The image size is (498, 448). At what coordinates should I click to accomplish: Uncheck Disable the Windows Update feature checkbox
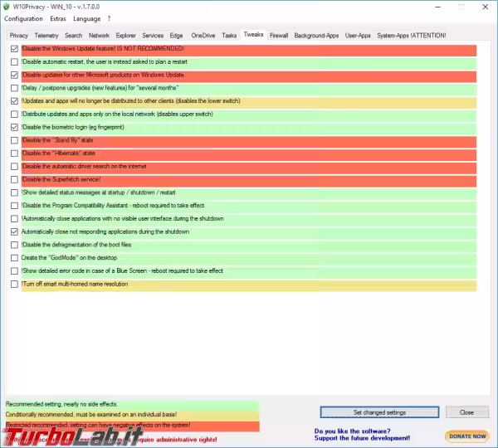(14, 49)
